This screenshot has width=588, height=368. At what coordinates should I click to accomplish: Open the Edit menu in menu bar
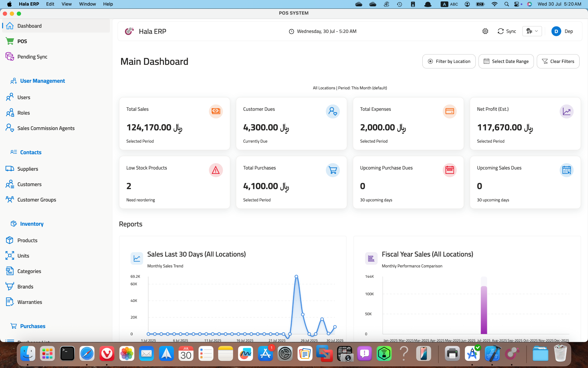click(x=50, y=4)
